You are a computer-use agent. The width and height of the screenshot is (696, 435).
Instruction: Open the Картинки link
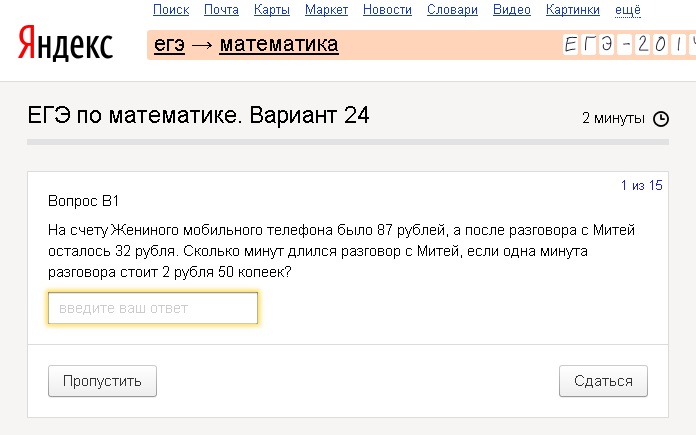[573, 10]
